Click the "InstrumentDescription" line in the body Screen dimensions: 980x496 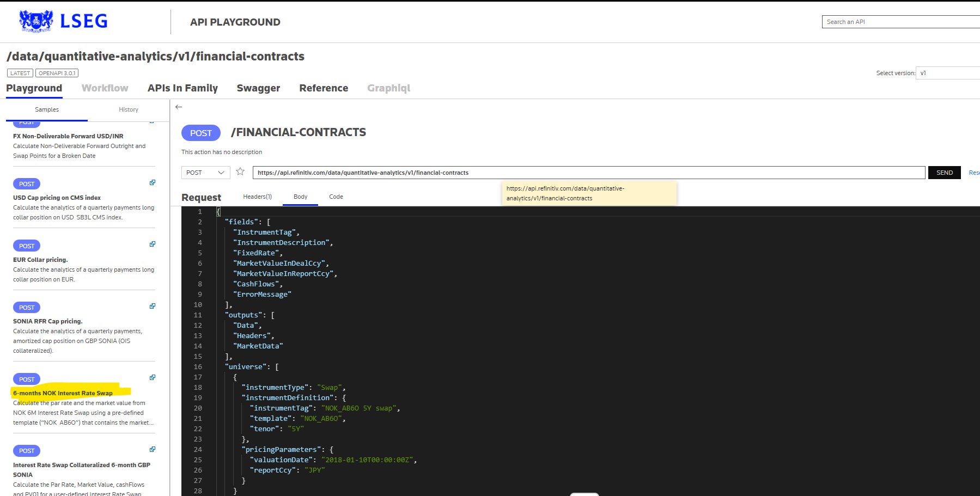tap(283, 242)
